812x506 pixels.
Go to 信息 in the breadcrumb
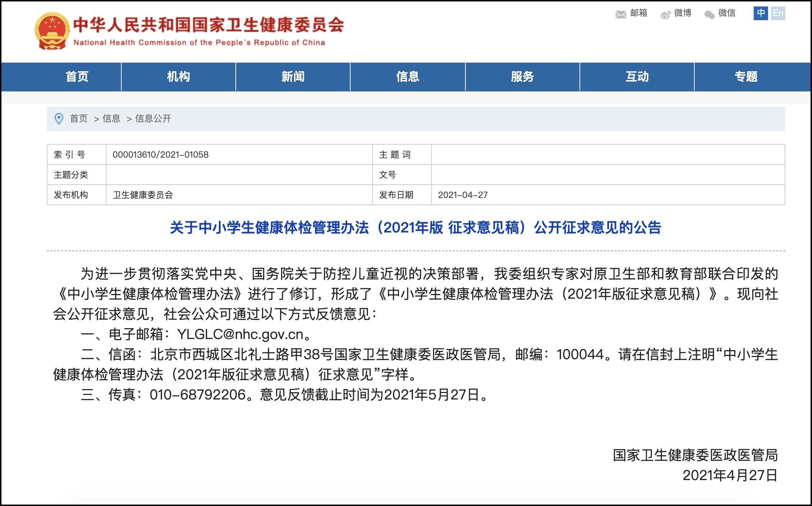[x=111, y=118]
